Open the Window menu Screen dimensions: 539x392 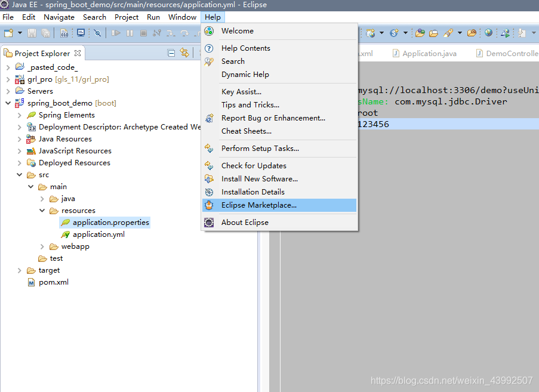coord(182,17)
